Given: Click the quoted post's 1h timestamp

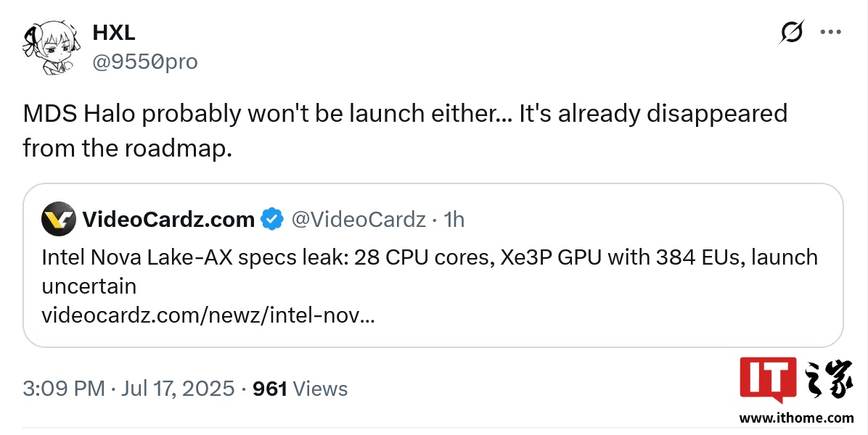Looking at the screenshot, I should pos(454,219).
